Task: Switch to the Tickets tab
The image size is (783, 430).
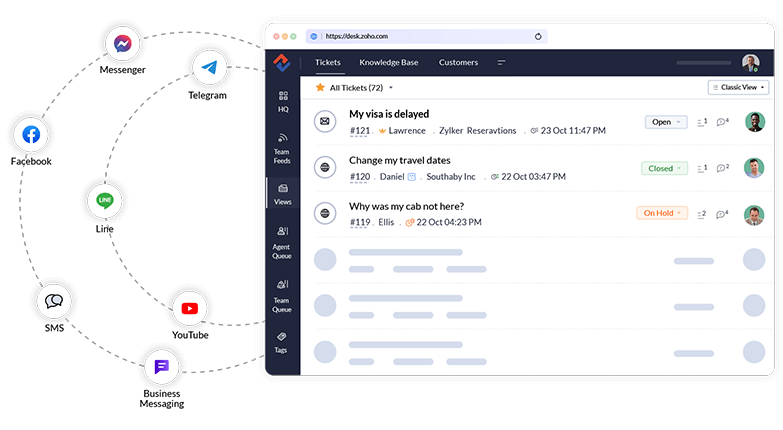Action: (x=328, y=62)
